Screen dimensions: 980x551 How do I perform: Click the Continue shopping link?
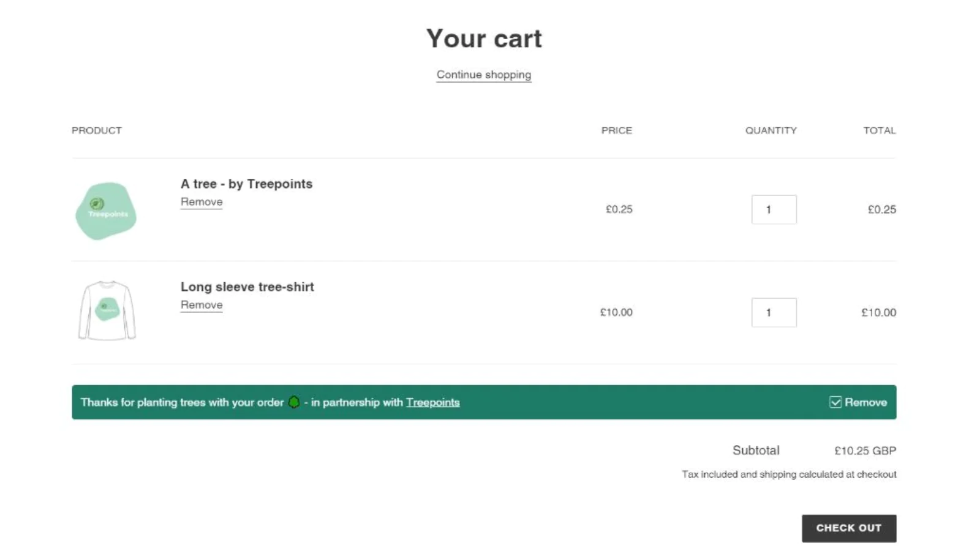[x=483, y=75]
